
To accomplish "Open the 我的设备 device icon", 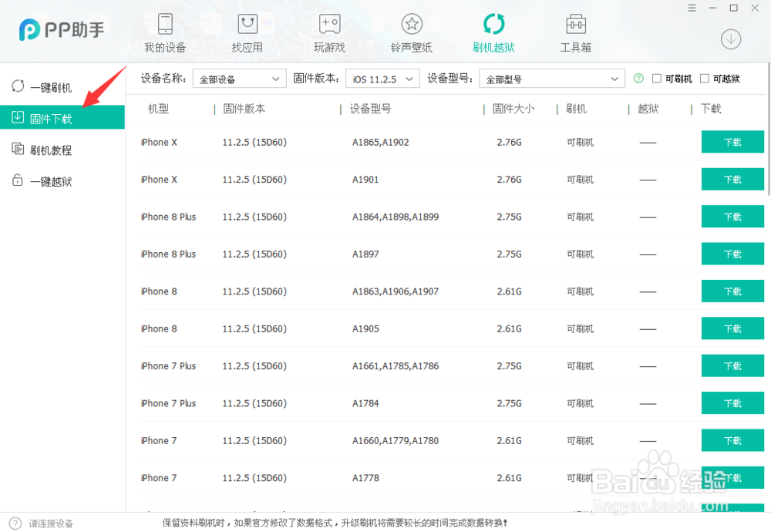I will [165, 24].
